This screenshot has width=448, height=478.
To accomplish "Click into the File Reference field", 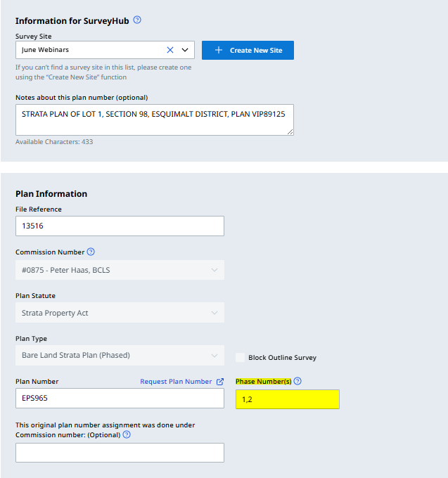I will (x=120, y=226).
